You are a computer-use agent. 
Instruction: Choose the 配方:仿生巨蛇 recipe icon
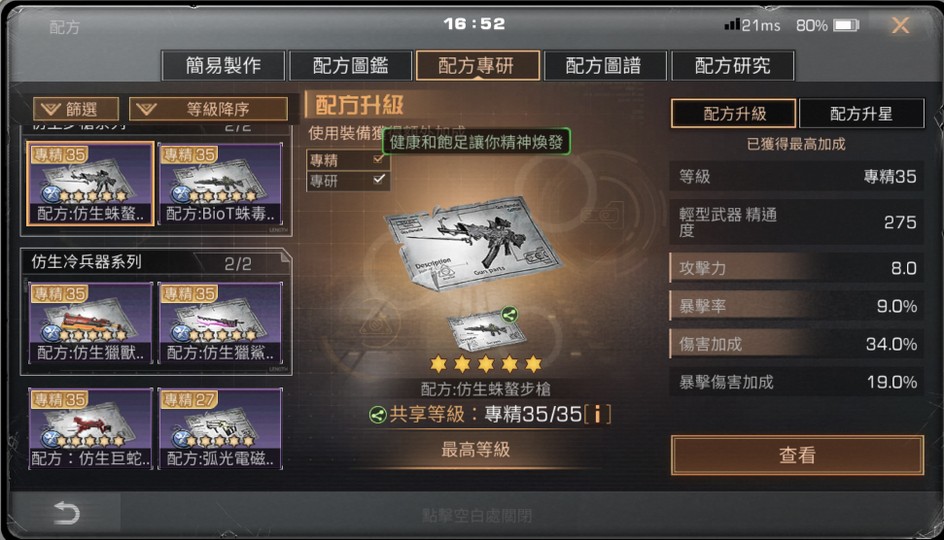(90, 429)
